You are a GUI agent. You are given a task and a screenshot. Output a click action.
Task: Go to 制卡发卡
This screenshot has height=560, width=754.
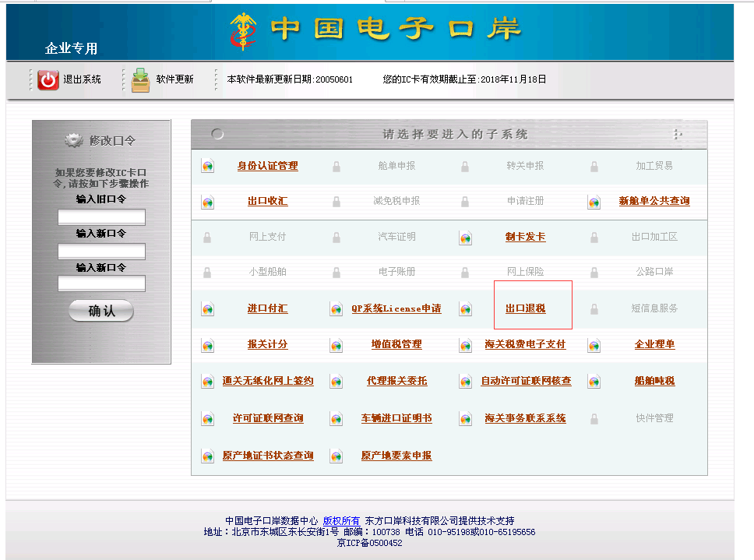click(x=526, y=237)
